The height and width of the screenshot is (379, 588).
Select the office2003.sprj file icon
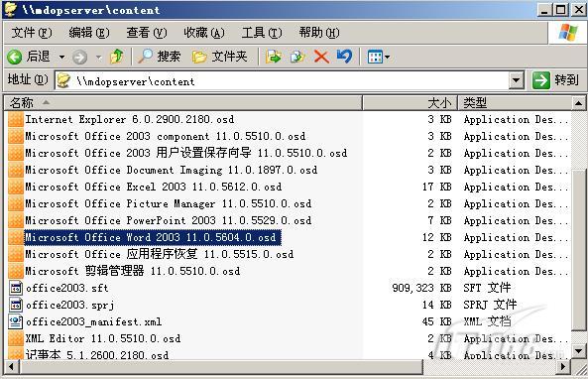coord(16,305)
